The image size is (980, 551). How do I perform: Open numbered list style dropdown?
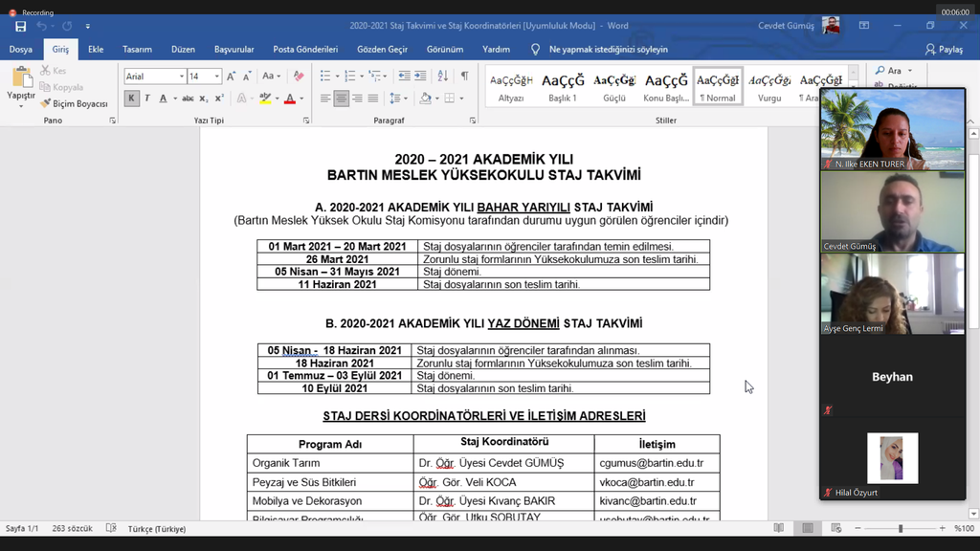pos(362,77)
